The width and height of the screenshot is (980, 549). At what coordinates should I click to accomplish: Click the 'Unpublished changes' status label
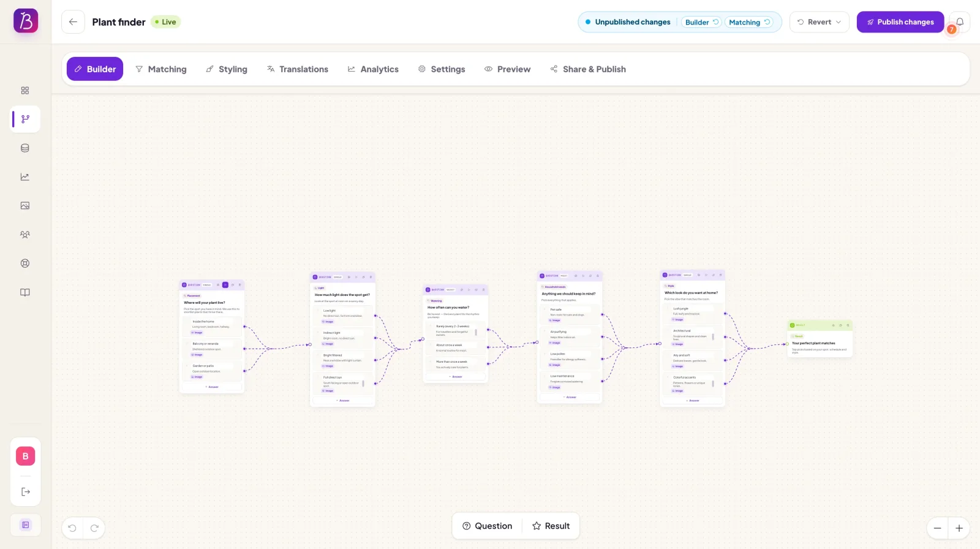pyautogui.click(x=633, y=22)
